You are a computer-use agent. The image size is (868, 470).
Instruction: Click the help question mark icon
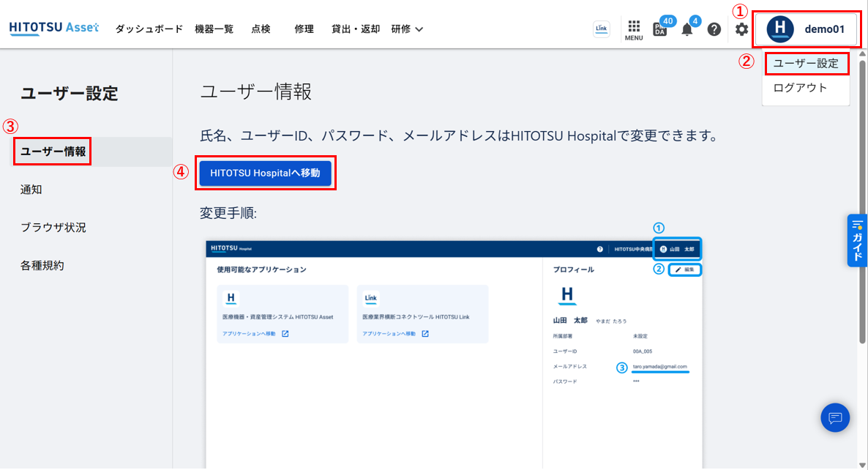coord(714,29)
